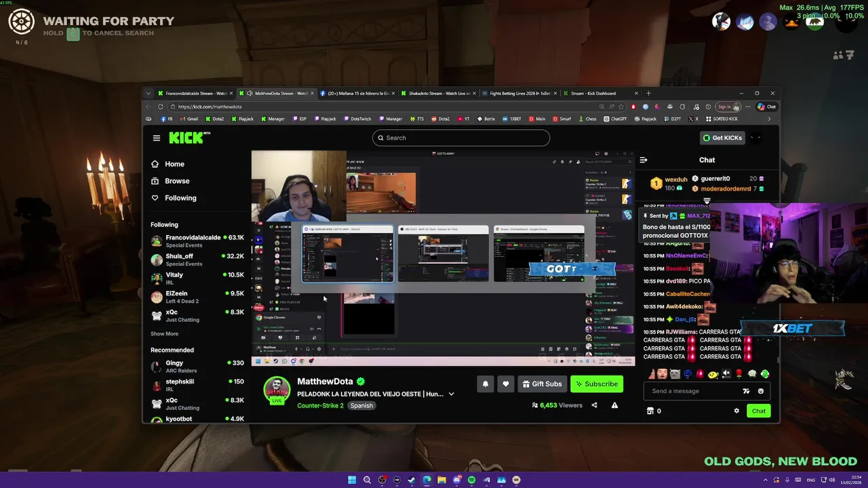This screenshot has width=868, height=488.
Task: Open Steam from the taskbar
Action: 412,480
